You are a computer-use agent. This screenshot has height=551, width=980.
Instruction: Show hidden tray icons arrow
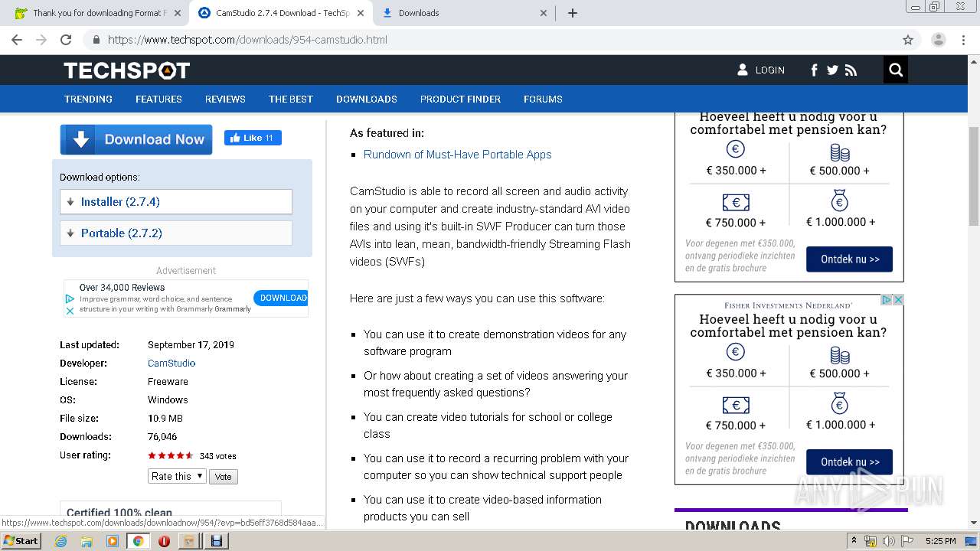tap(854, 541)
